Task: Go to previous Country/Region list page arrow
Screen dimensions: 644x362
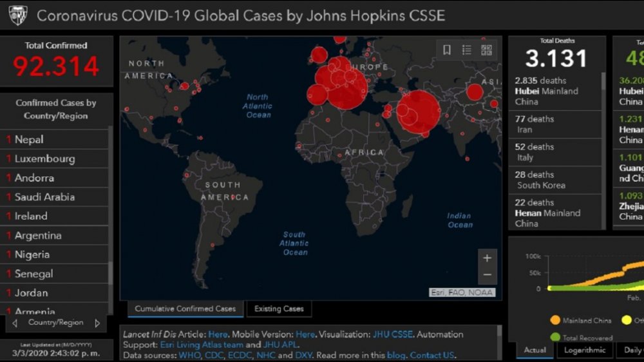Action: (x=15, y=323)
